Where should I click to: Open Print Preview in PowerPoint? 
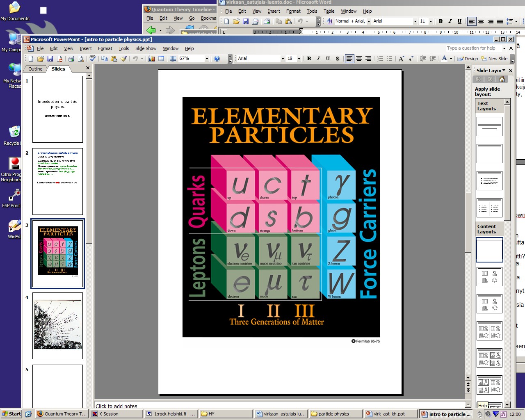80,59
